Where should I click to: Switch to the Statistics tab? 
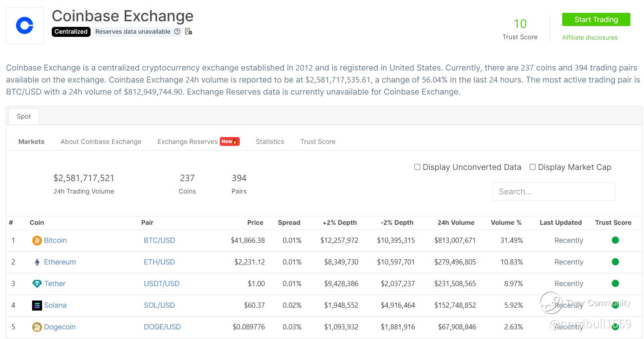click(x=270, y=141)
